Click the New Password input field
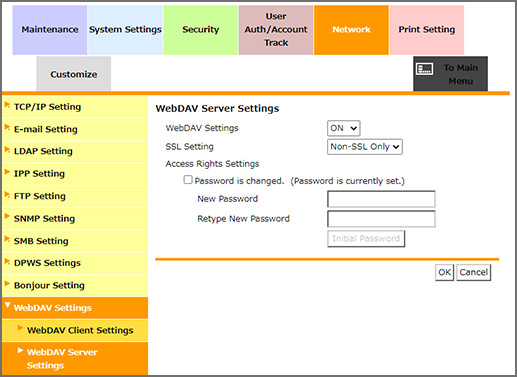The image size is (517, 377). (x=381, y=199)
